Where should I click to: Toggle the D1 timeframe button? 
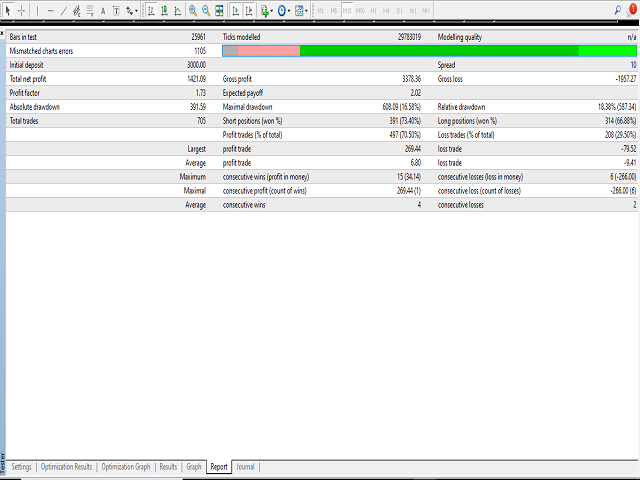[399, 11]
